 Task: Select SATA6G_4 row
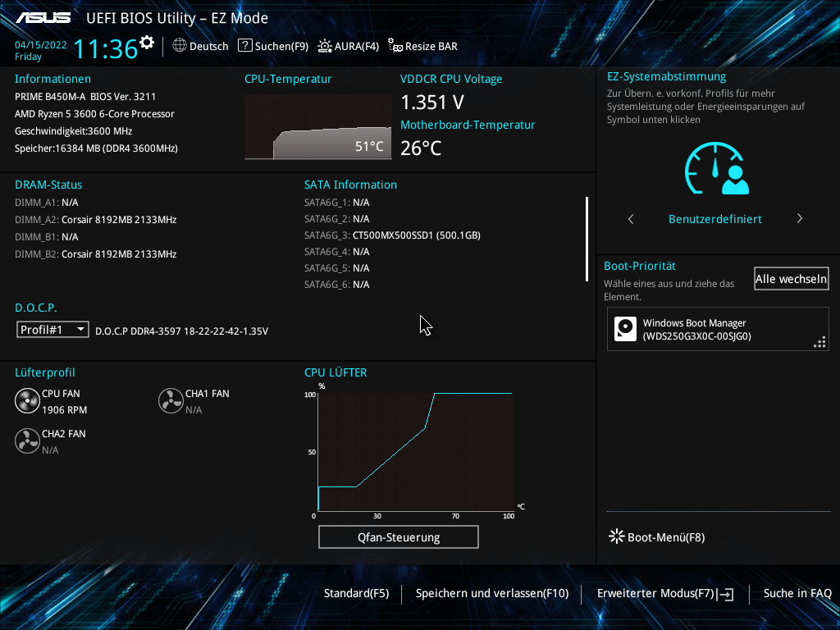click(x=337, y=252)
